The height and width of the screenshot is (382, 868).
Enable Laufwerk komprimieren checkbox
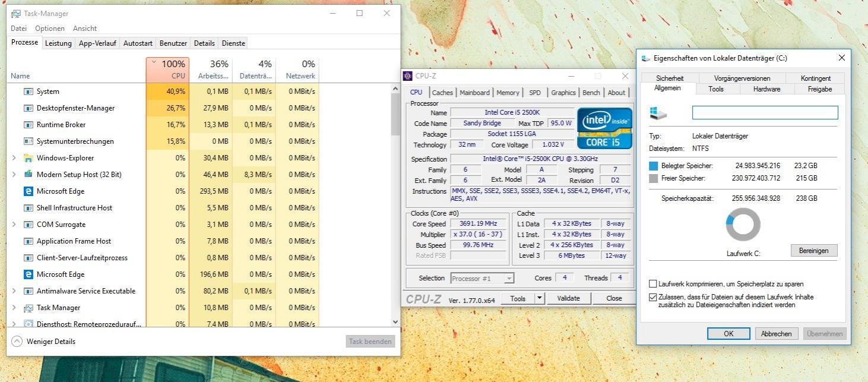(653, 284)
